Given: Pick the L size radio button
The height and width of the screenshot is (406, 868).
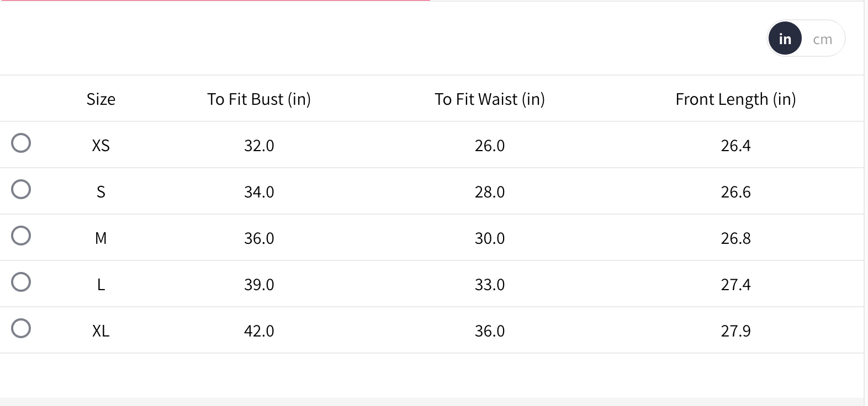Looking at the screenshot, I should 21,282.
